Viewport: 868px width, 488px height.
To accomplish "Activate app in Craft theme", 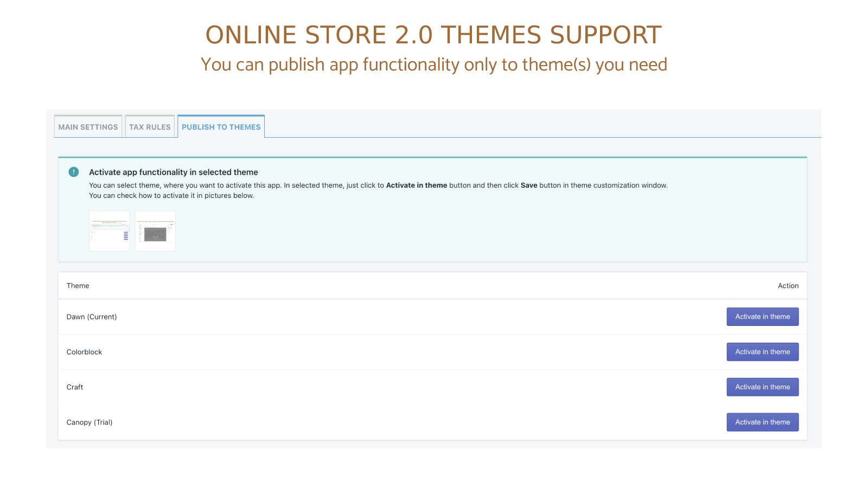I will click(x=762, y=387).
